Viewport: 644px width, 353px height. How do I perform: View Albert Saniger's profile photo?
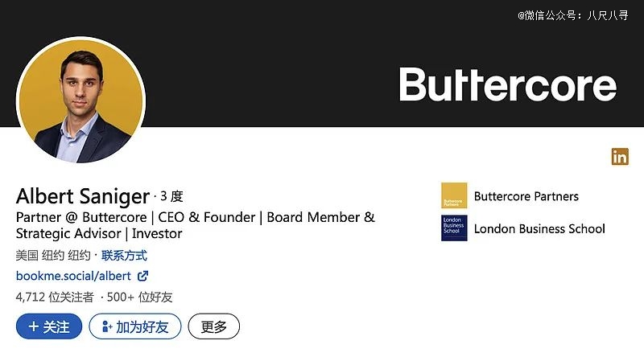point(80,100)
